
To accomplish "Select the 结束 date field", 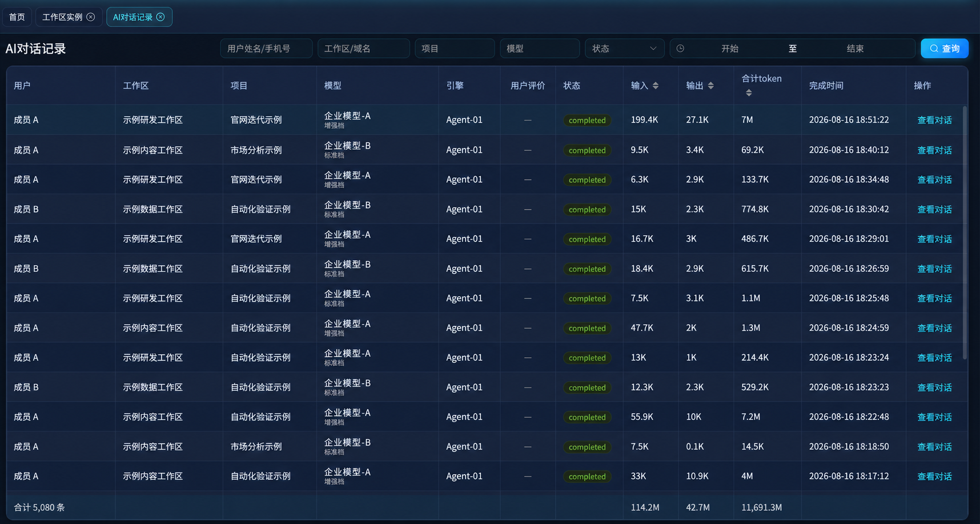I will (x=855, y=49).
